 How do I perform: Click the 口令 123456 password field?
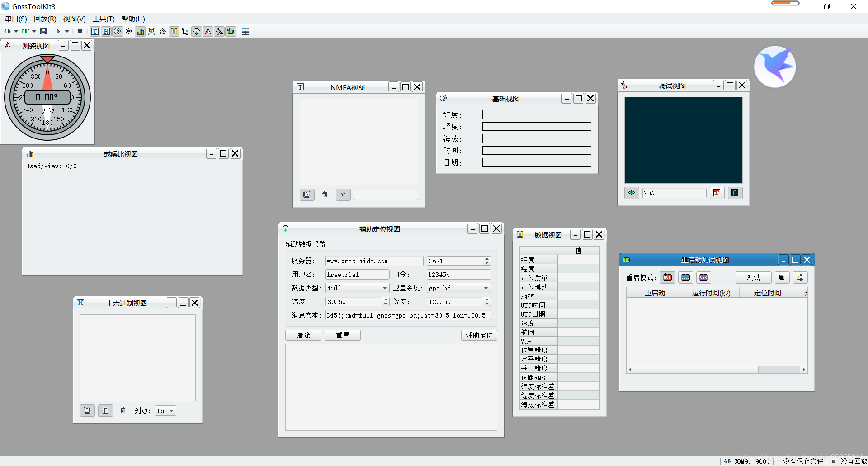click(x=459, y=275)
